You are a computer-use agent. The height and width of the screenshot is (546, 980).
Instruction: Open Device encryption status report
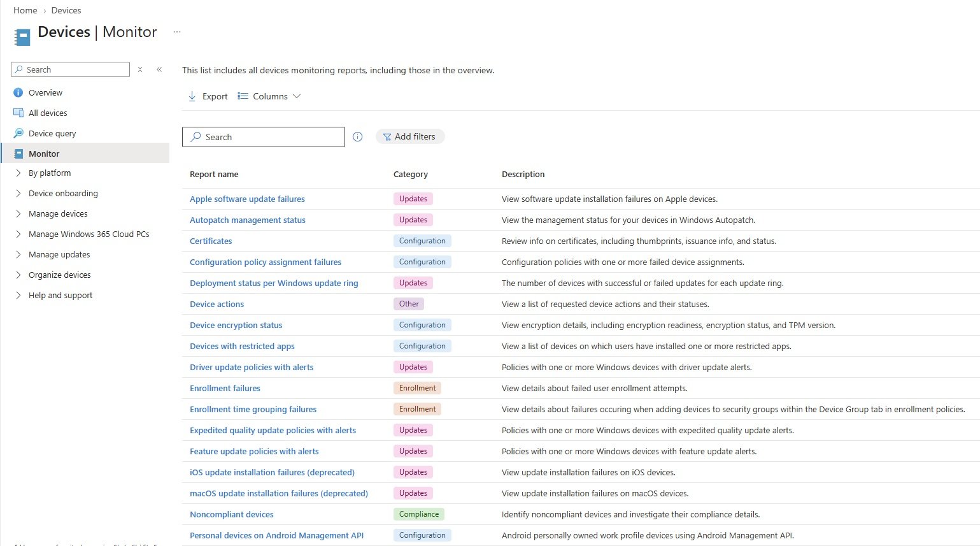pos(236,325)
